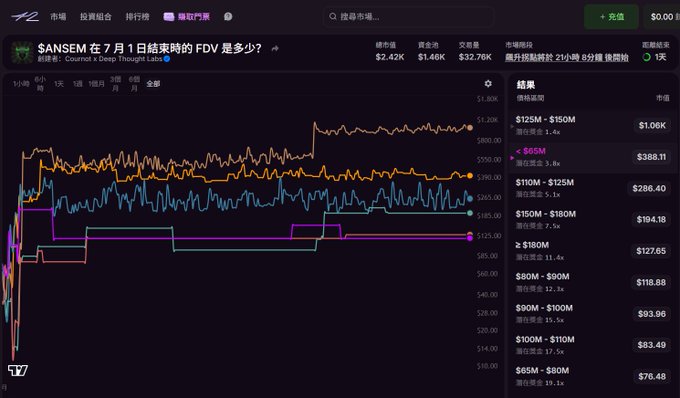Select the $65M - $80M outcome

(x=592, y=376)
